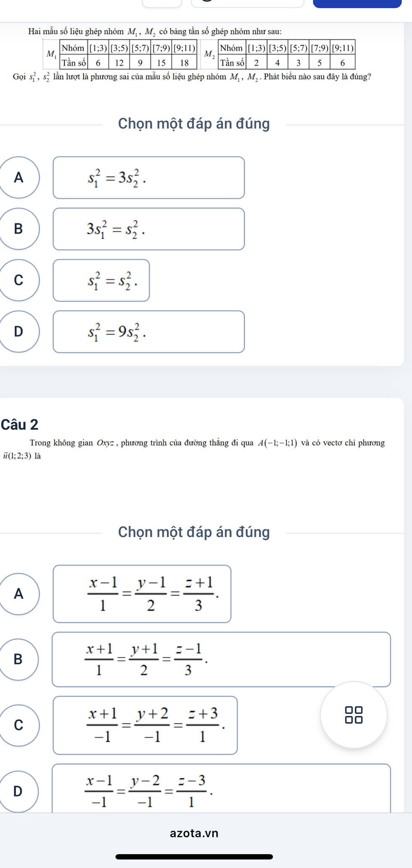Click line equation box (x−1)/1=(y−1)/2=(z+1)/3

pos(142,594)
